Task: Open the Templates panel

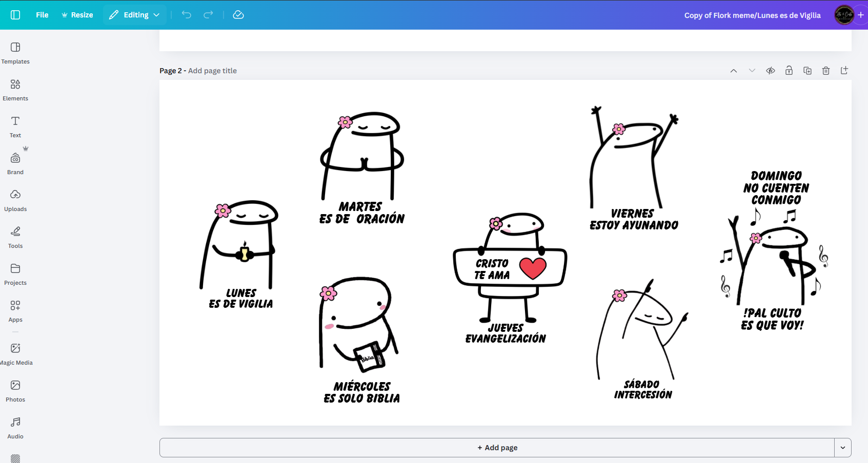Action: [x=15, y=53]
